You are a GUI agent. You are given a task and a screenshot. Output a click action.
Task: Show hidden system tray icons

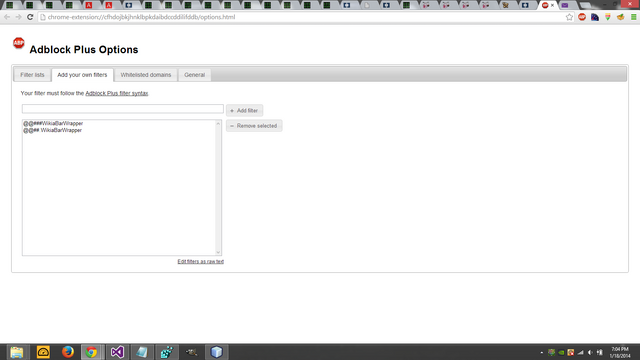542,352
